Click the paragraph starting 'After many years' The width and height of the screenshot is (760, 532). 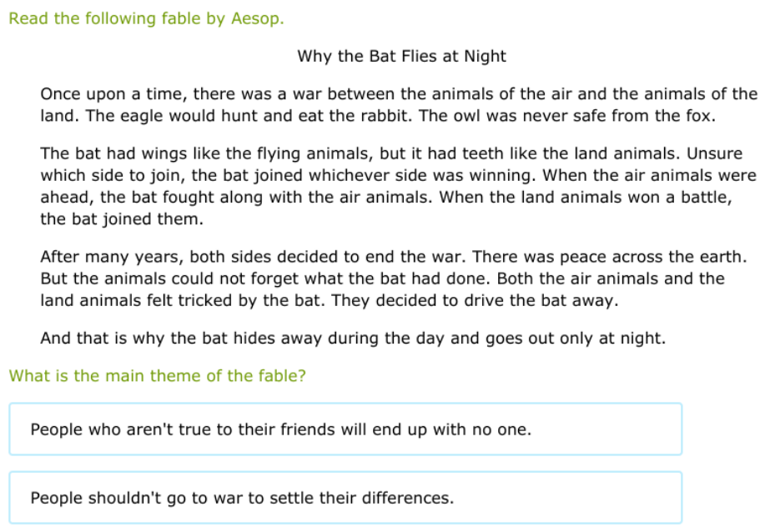point(398,279)
